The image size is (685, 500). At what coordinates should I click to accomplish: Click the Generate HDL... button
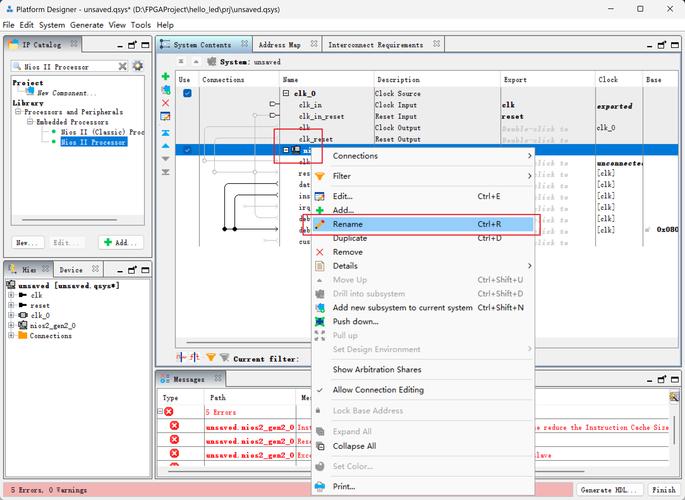610,490
